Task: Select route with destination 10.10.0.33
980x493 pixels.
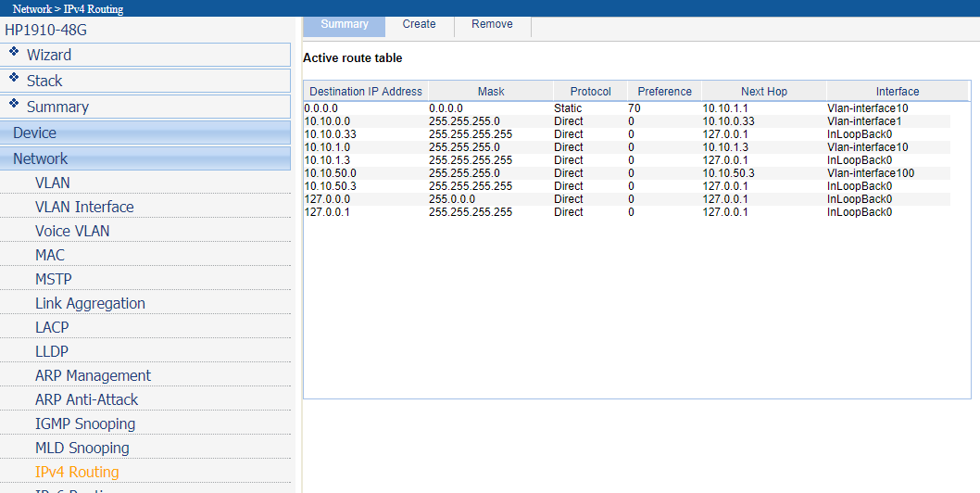Action: [x=330, y=133]
